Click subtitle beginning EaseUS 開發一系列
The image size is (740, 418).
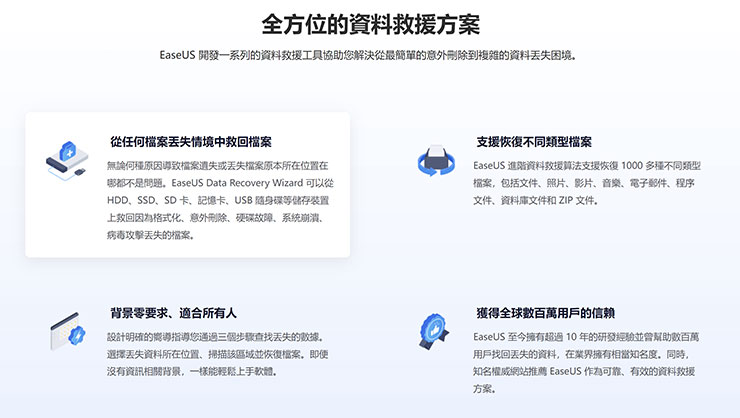368,55
